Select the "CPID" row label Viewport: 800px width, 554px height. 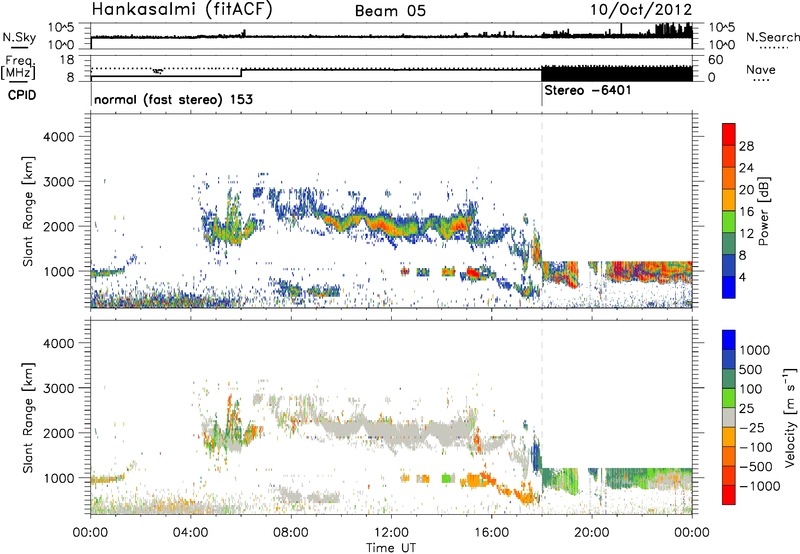[22, 95]
